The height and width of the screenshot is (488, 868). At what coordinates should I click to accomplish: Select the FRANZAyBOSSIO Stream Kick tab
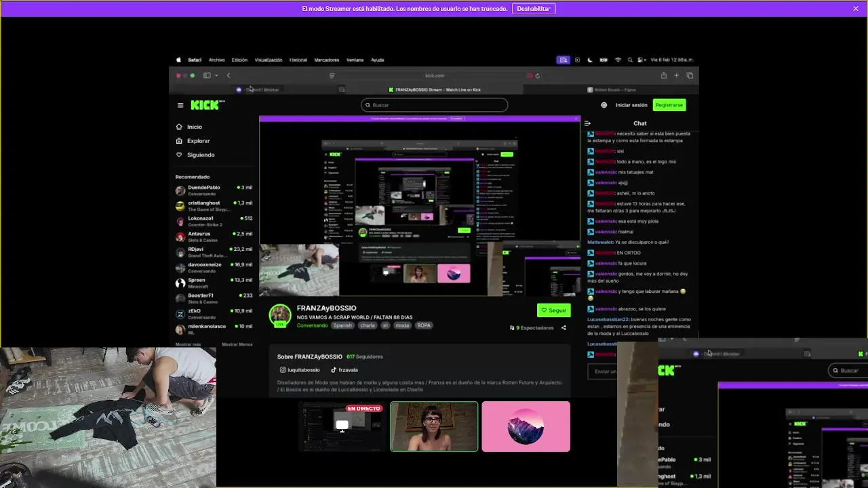click(x=434, y=89)
